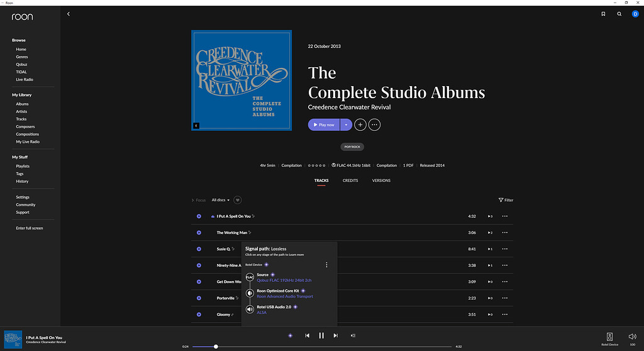Play The Working Man track
Image resolution: width=644 pixels, height=351 pixels.
[199, 233]
